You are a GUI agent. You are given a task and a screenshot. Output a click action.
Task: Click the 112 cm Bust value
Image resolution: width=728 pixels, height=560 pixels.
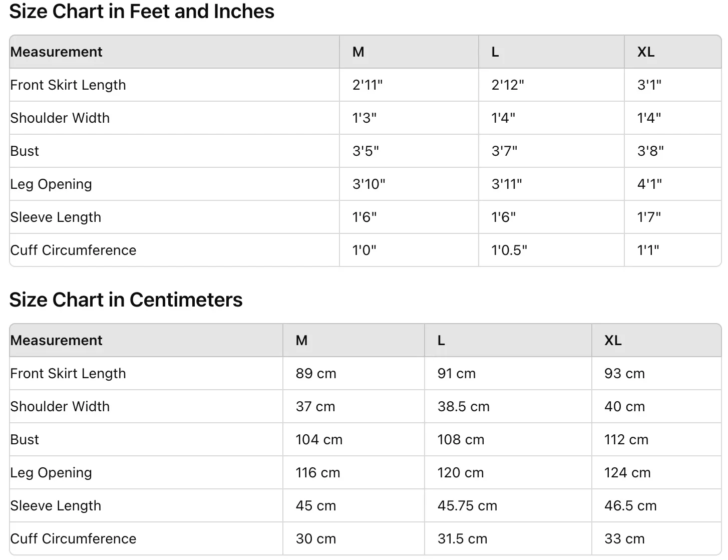pos(626,439)
